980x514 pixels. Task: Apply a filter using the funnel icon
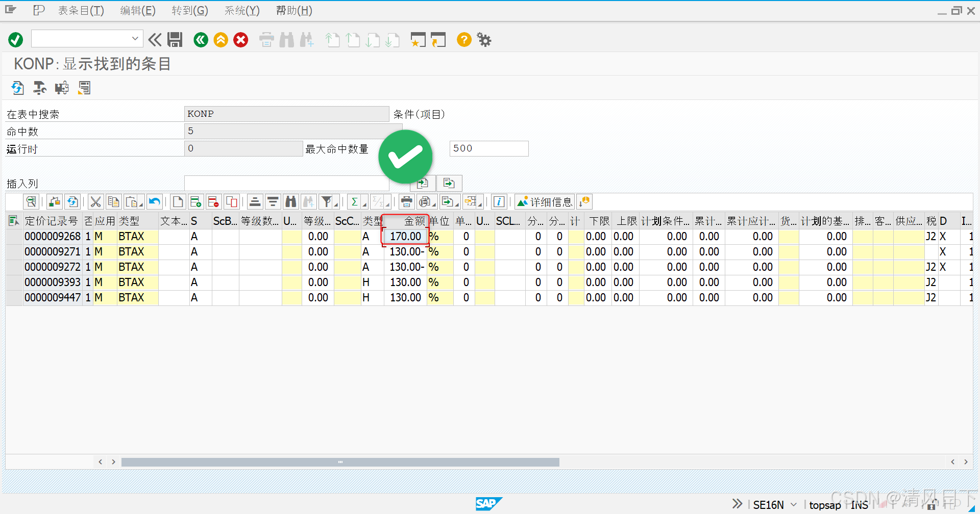(x=326, y=201)
